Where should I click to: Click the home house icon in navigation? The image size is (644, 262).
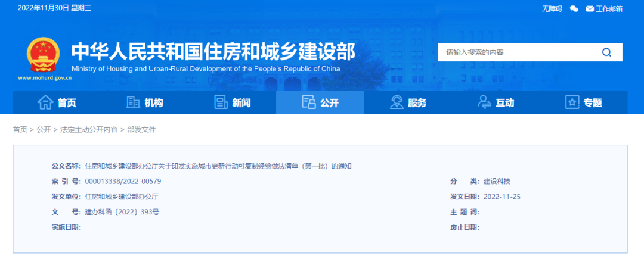(45, 102)
